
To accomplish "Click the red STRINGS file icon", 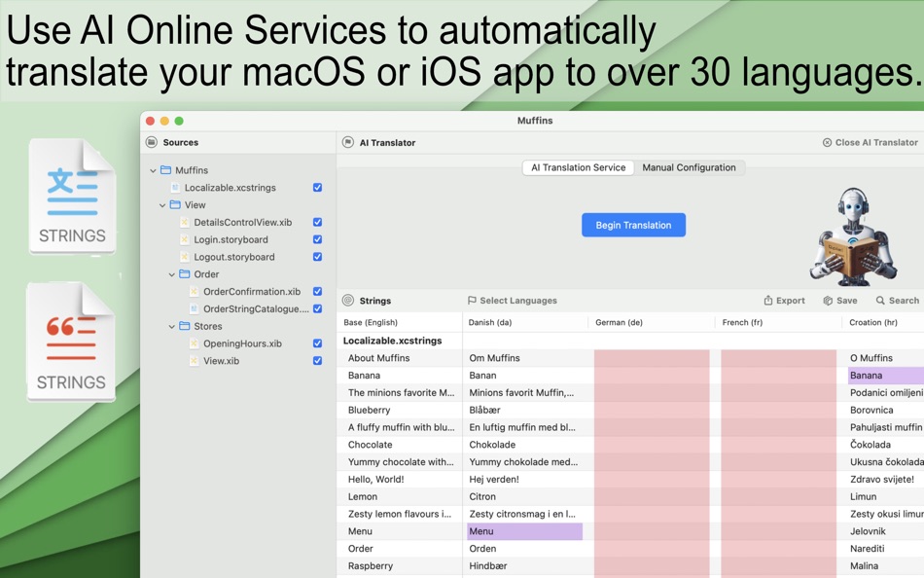I will 71,343.
